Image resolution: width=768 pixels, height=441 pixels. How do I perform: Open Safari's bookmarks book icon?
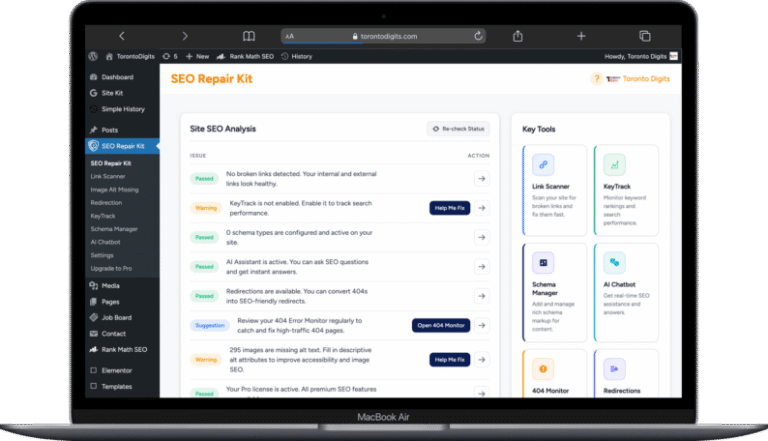249,36
